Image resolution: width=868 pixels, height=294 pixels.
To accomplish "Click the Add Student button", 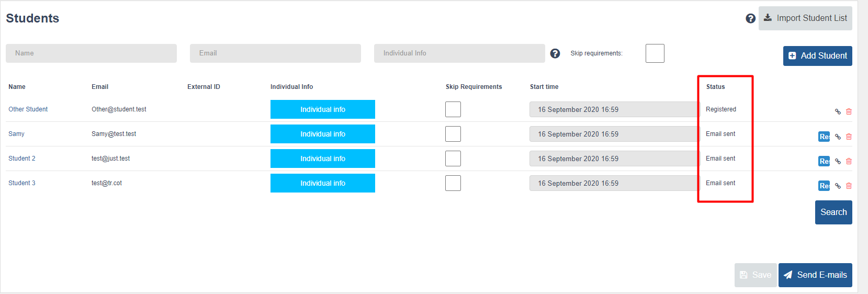I will pos(818,56).
